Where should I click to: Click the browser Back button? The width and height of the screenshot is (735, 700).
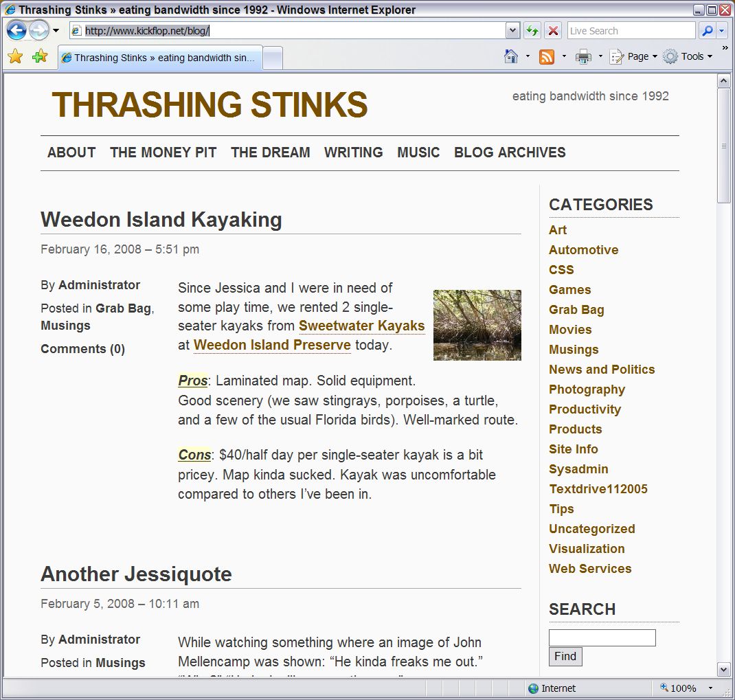(16, 30)
